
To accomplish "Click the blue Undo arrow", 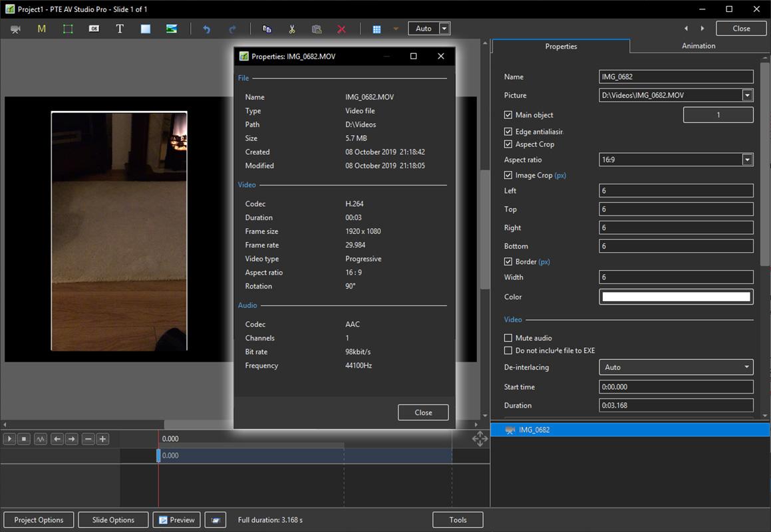I will (x=206, y=29).
